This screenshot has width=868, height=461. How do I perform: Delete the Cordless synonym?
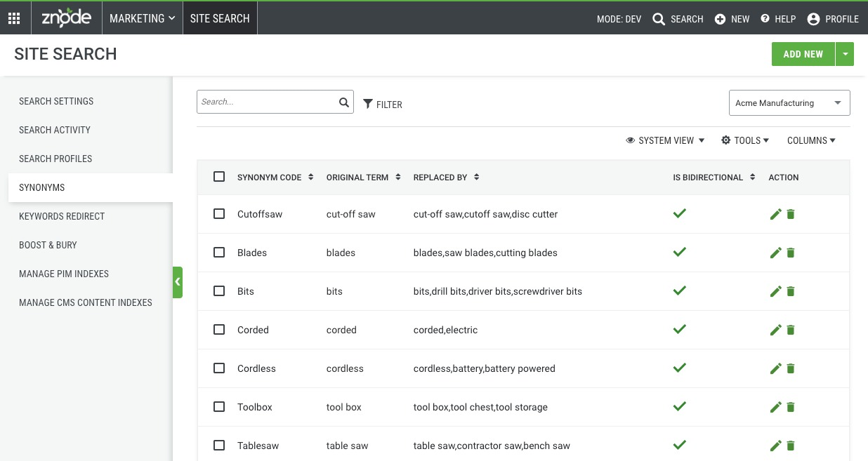(x=791, y=368)
